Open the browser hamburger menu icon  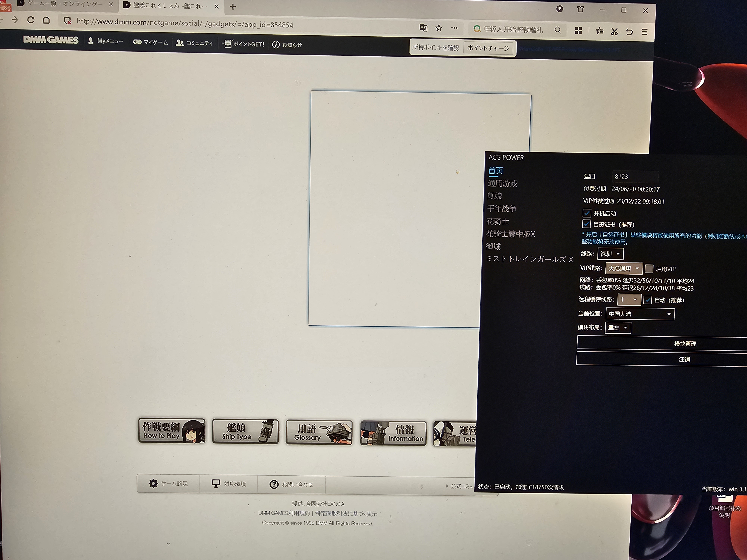point(644,32)
